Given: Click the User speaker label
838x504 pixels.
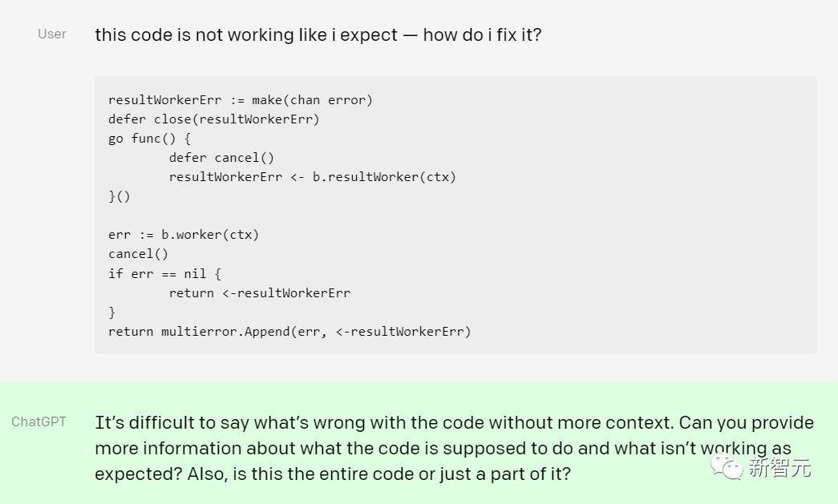Looking at the screenshot, I should pyautogui.click(x=52, y=34).
